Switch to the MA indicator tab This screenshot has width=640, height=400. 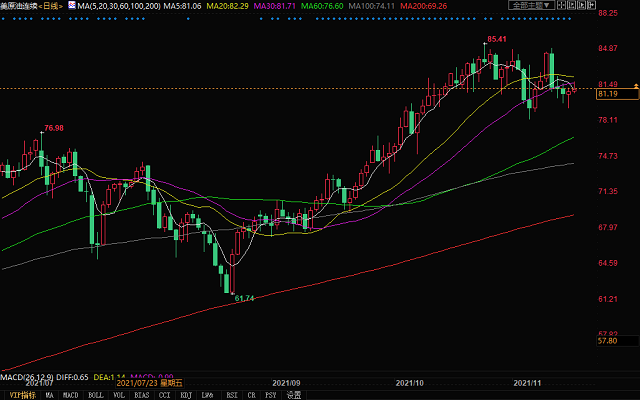tap(49, 394)
